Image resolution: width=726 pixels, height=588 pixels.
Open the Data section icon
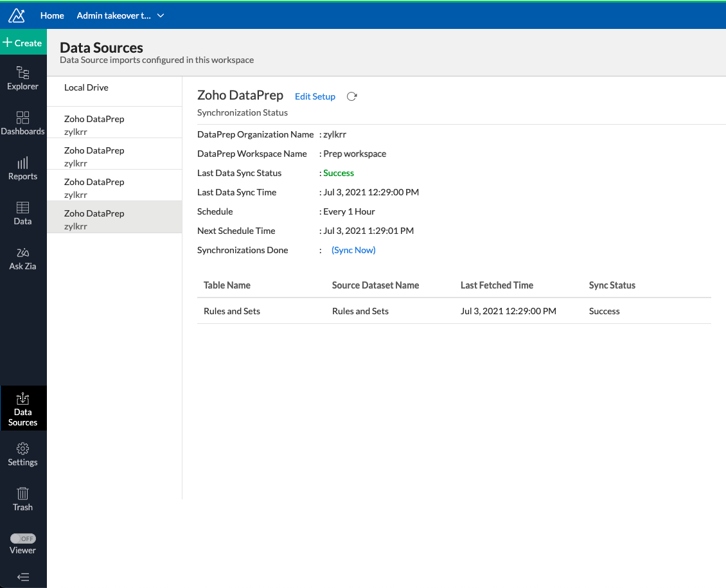coord(23,213)
